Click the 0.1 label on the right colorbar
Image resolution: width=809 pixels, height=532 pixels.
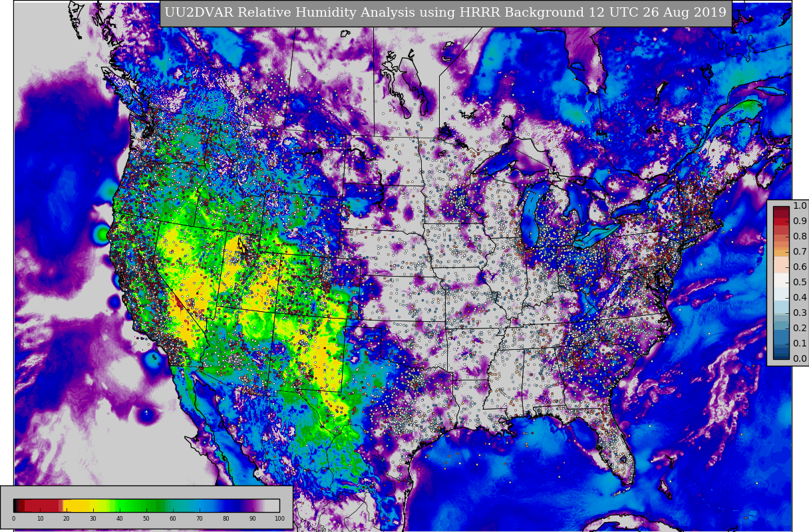coord(800,344)
